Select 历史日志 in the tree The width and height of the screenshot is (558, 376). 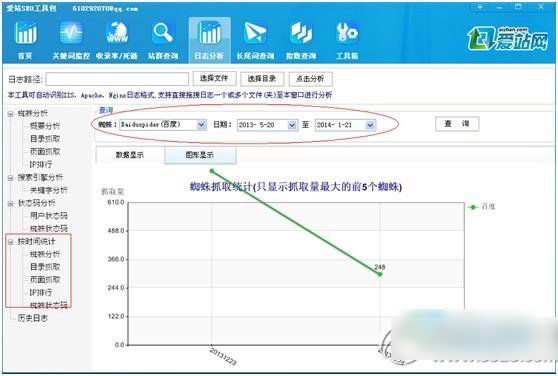[x=33, y=318]
